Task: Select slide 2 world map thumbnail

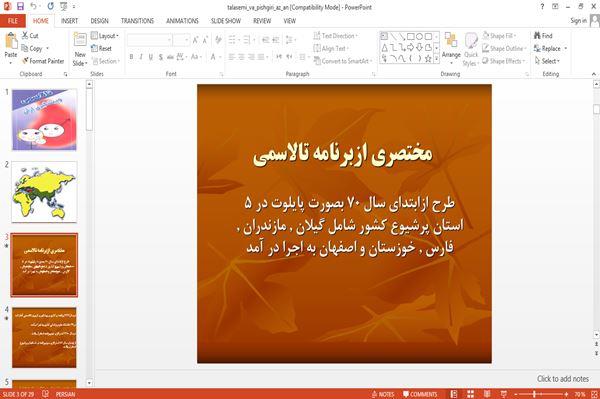Action: coord(44,192)
